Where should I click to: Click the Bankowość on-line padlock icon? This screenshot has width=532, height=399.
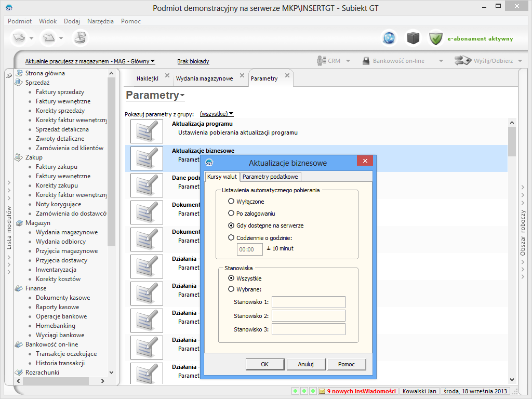coord(366,61)
